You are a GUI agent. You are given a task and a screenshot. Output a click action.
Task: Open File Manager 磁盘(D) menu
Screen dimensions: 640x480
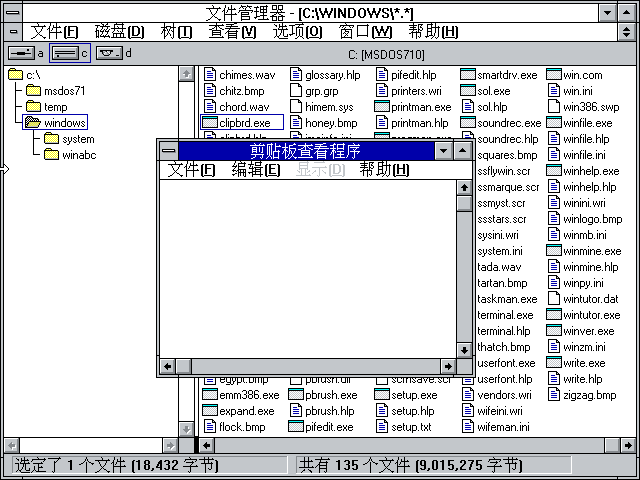119,32
